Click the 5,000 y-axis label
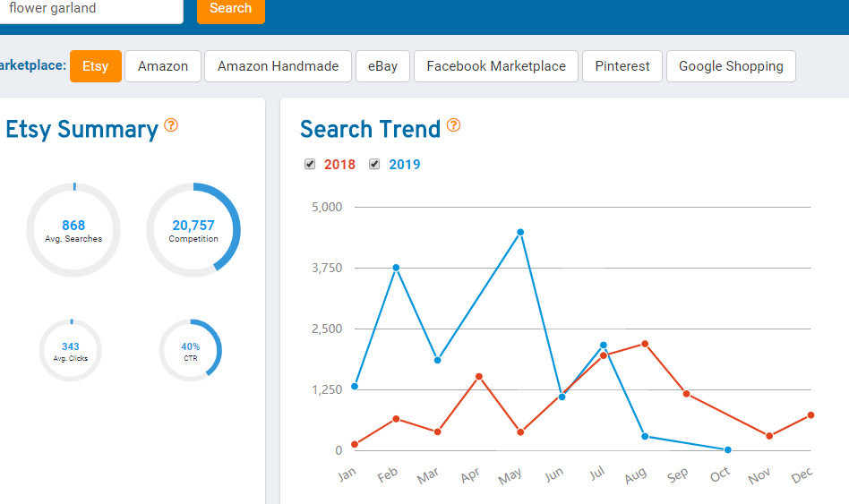The height and width of the screenshot is (504, 849). pyautogui.click(x=327, y=207)
